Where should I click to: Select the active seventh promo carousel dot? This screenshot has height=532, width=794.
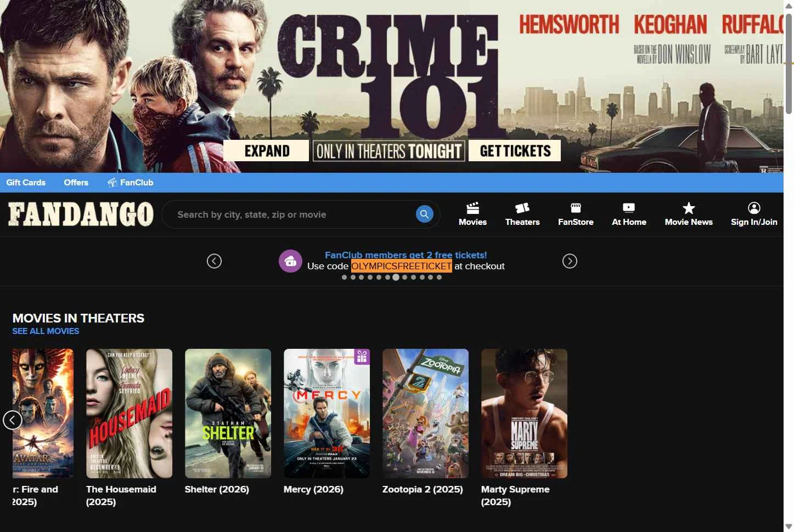[396, 278]
